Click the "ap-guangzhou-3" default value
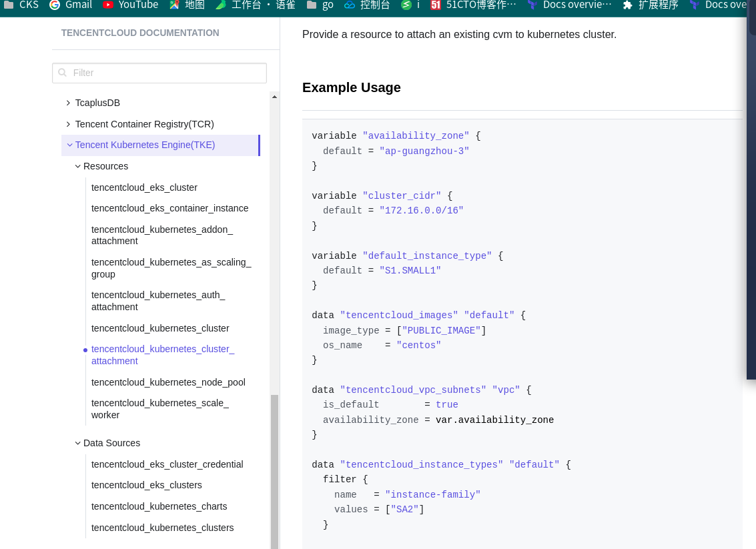 (x=424, y=151)
